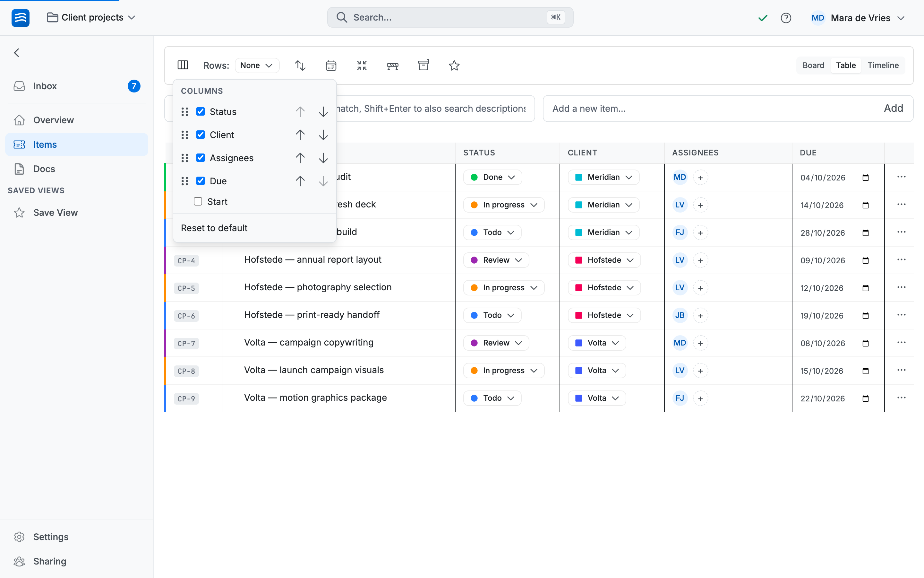Click the Meridian teal color swatch, first row
The image size is (924, 578).
tap(579, 177)
